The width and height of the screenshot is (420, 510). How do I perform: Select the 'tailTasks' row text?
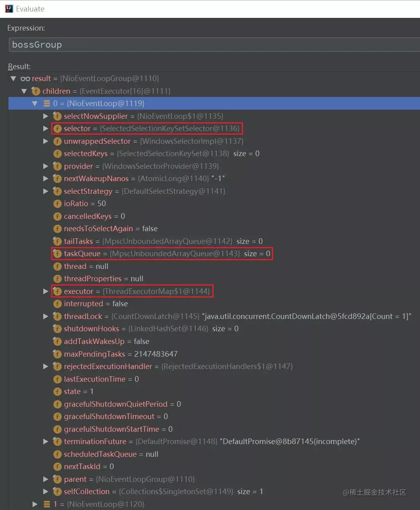tap(163, 241)
